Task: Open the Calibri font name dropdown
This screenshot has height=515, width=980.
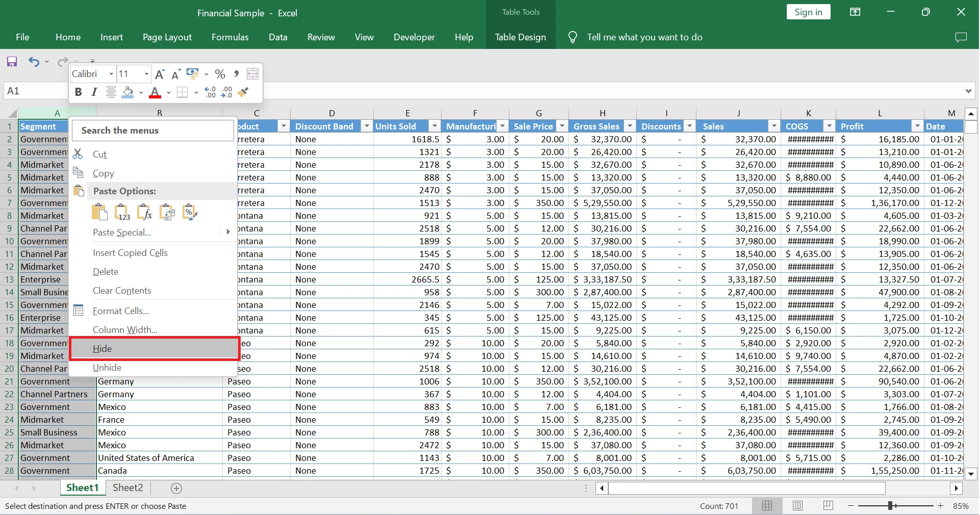Action: coord(111,74)
